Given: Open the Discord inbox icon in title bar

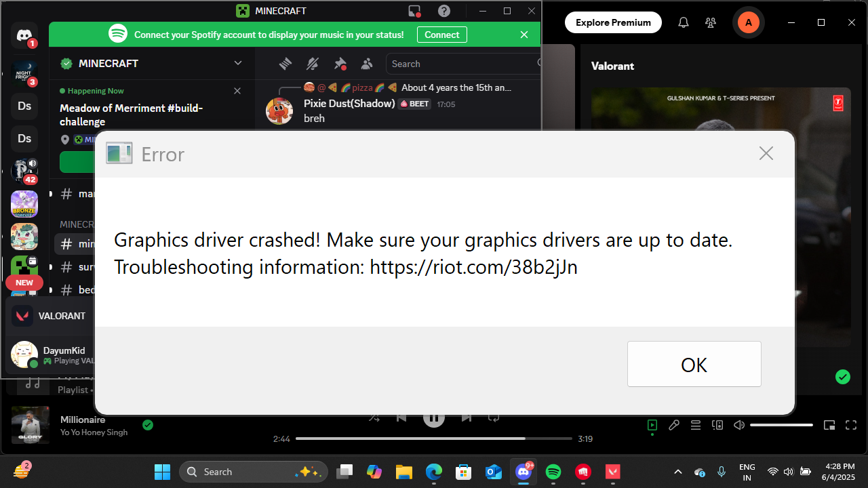Looking at the screenshot, I should point(414,11).
